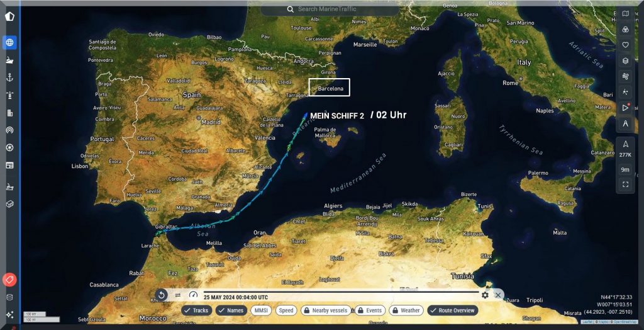Screen dimensions: 644x330
Task: Click the locked Nearby vessels option
Action: [325, 310]
